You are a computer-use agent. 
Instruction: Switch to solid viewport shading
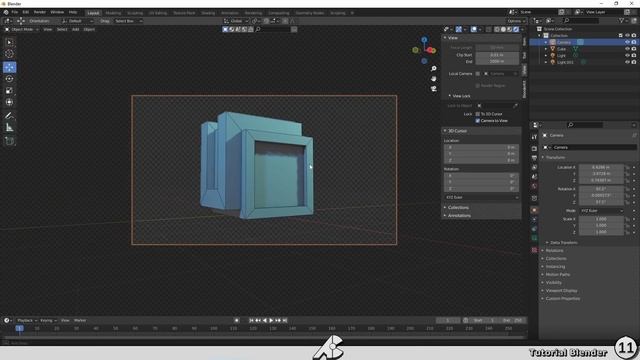[503, 29]
